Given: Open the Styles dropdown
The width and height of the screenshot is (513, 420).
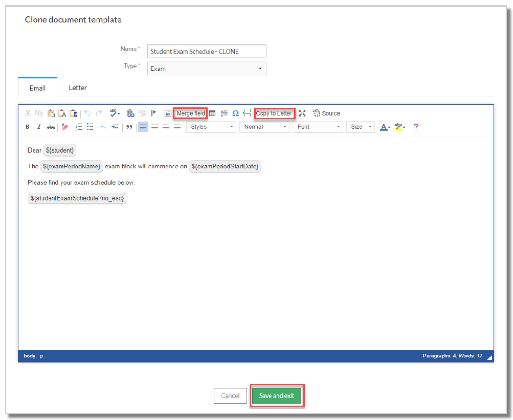Looking at the screenshot, I should point(211,126).
